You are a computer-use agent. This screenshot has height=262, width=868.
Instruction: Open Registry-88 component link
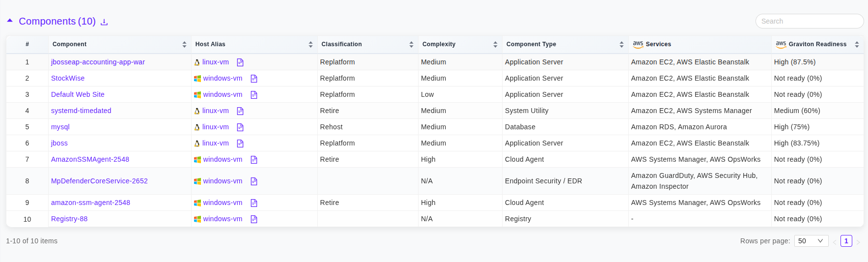tap(69, 219)
